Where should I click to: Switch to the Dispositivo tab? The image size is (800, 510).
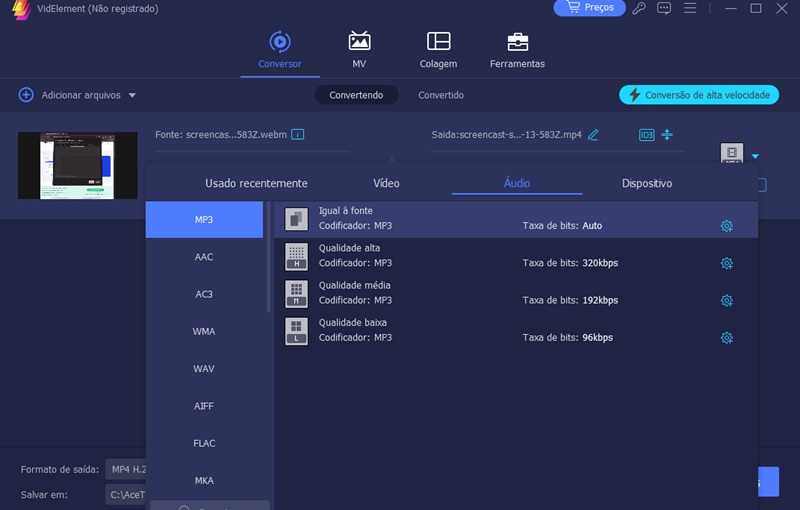coord(647,183)
